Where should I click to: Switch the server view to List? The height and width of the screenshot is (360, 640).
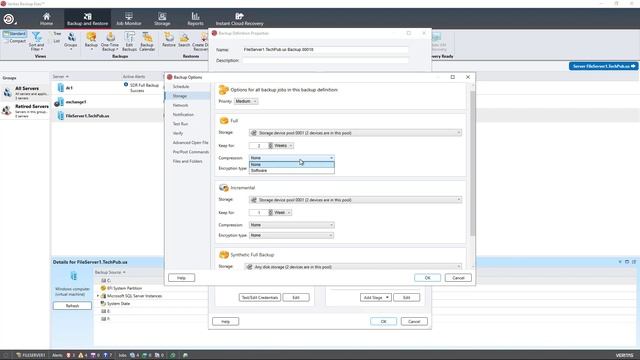(56, 41)
